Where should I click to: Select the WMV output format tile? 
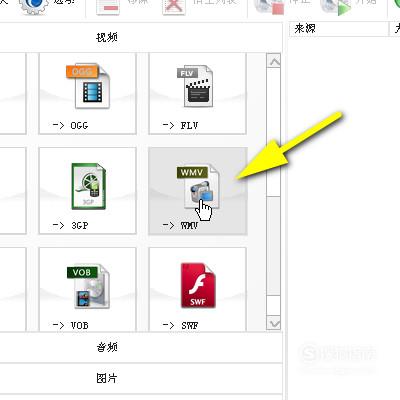(198, 191)
